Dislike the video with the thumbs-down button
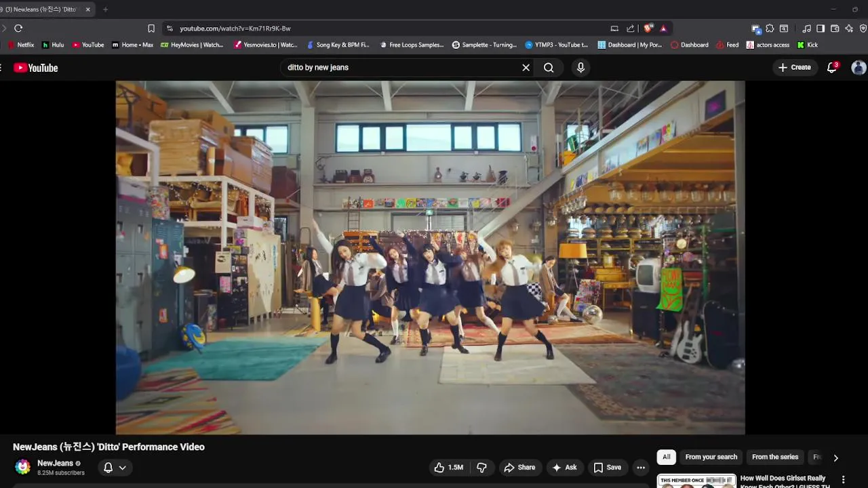 pyautogui.click(x=481, y=468)
